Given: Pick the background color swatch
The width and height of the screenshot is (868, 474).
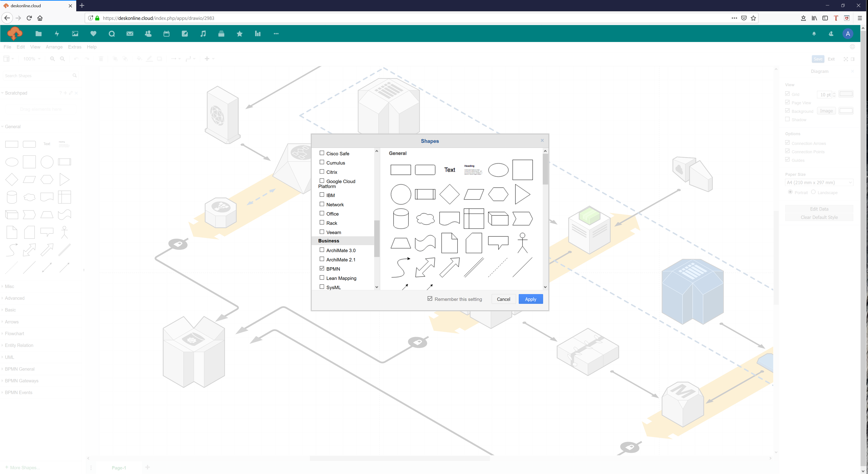Looking at the screenshot, I should (x=846, y=111).
